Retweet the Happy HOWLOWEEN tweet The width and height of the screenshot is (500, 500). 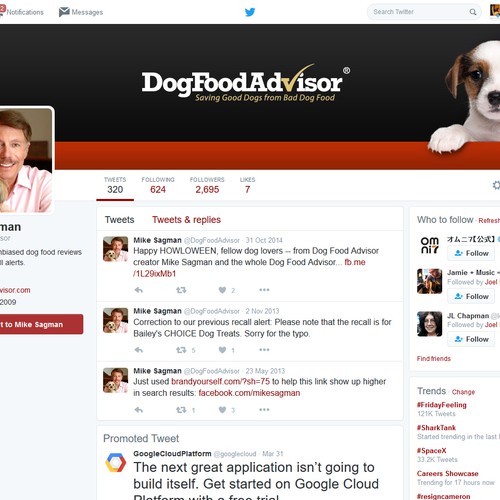pyautogui.click(x=181, y=290)
